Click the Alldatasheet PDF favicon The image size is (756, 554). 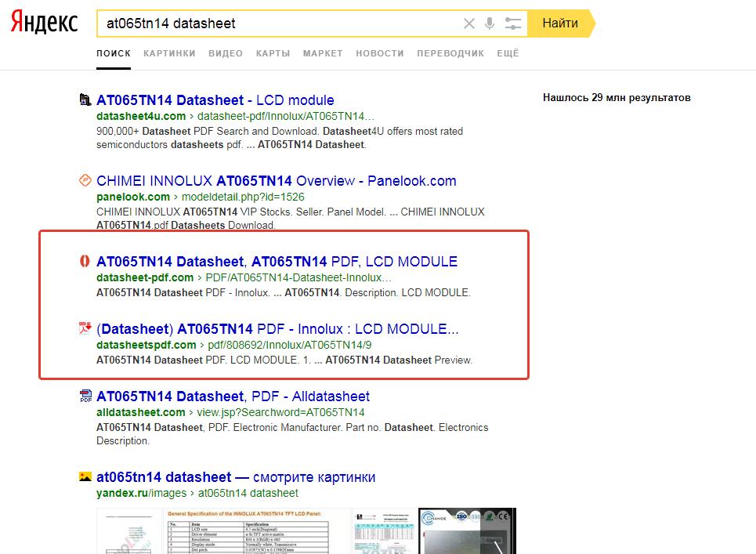85,396
